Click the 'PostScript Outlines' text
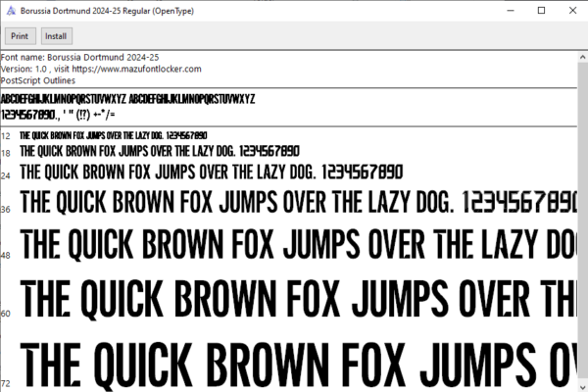 [38, 80]
